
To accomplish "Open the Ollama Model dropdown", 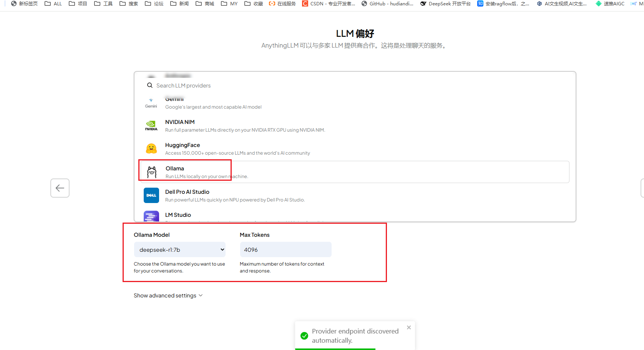I will tap(179, 249).
